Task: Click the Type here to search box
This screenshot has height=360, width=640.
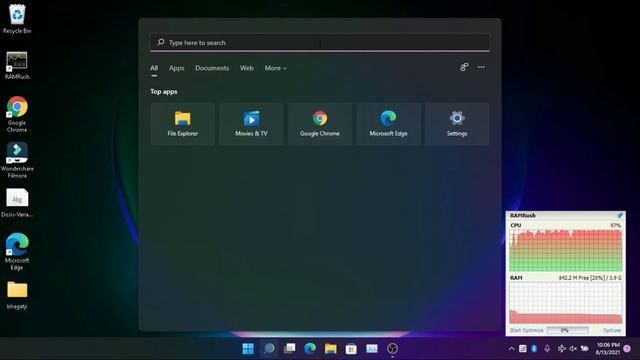Action: (x=320, y=42)
